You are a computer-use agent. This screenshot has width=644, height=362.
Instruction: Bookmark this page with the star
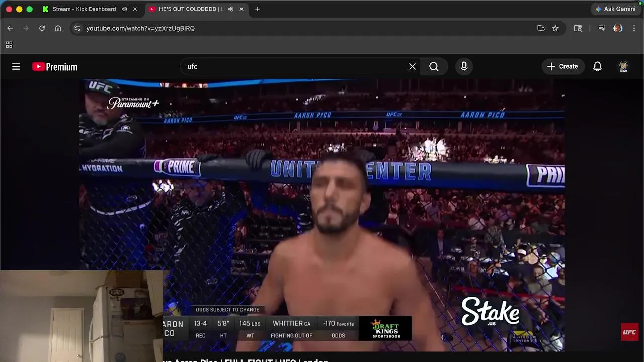coord(555,28)
